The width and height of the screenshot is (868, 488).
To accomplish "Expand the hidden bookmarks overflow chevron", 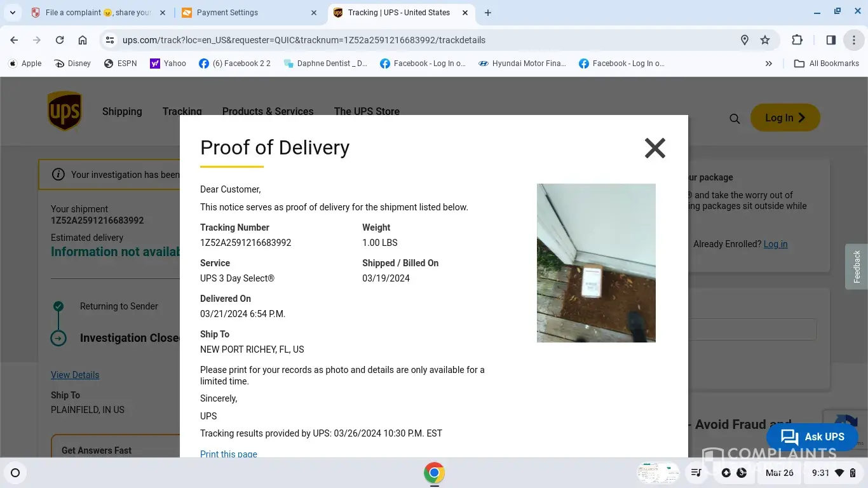I will point(769,64).
